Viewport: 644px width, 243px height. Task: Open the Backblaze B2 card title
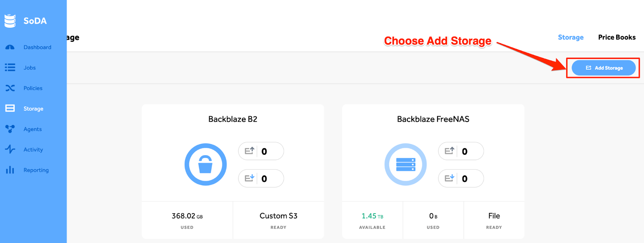point(233,119)
